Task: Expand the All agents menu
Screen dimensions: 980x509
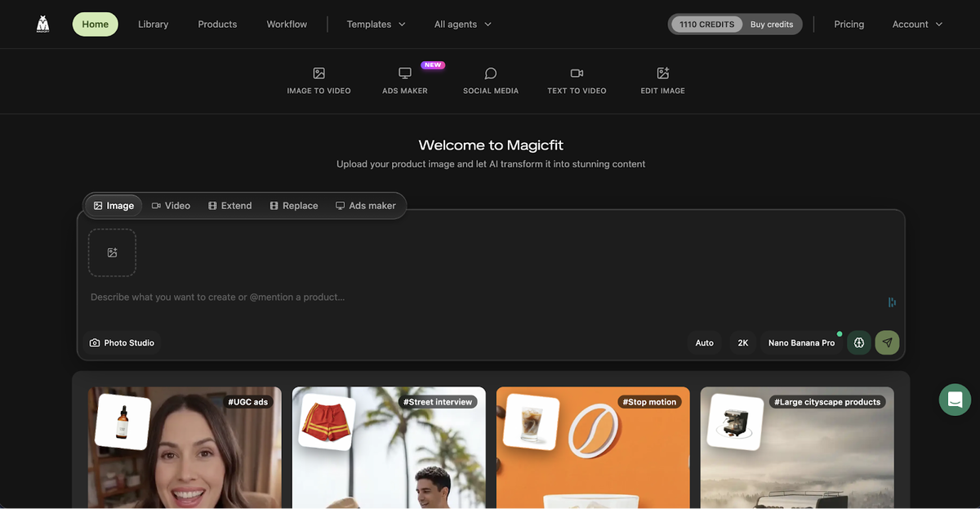Action: coord(462,24)
